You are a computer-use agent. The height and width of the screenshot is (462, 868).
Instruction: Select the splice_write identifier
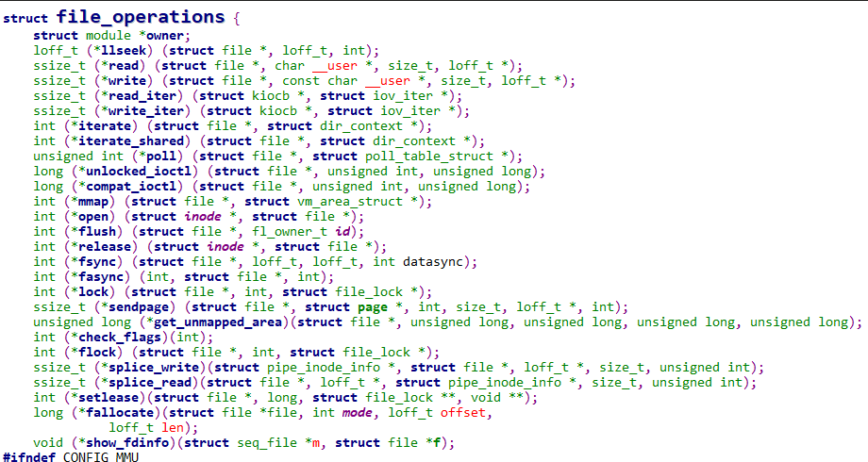coord(154,368)
